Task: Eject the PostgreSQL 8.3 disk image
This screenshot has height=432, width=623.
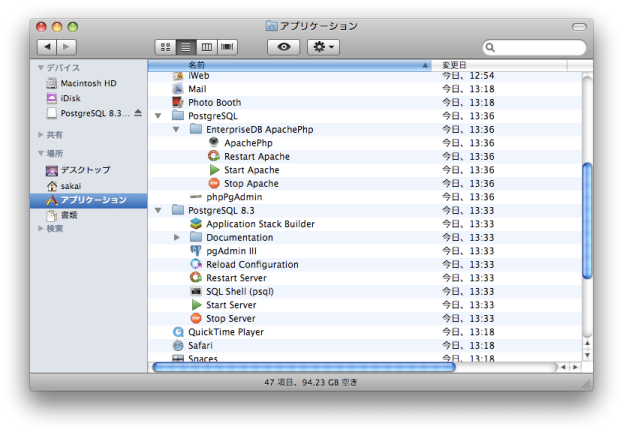Action: (138, 113)
